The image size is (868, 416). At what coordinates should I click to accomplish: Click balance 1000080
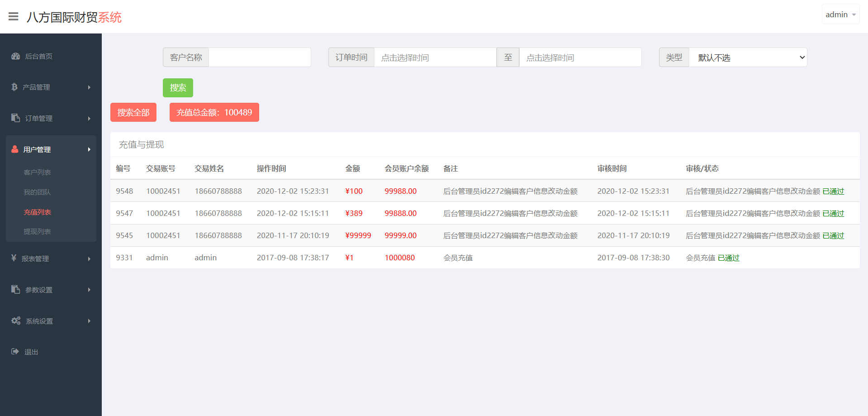pos(399,258)
